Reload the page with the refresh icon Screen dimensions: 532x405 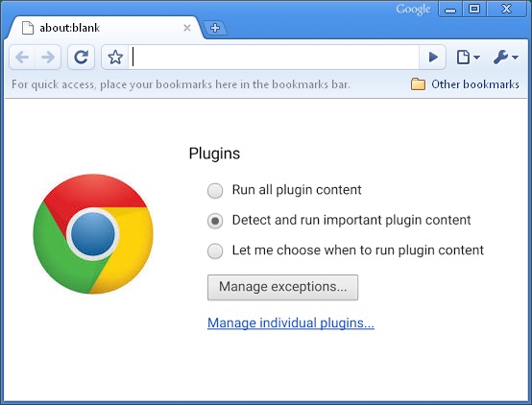point(81,57)
